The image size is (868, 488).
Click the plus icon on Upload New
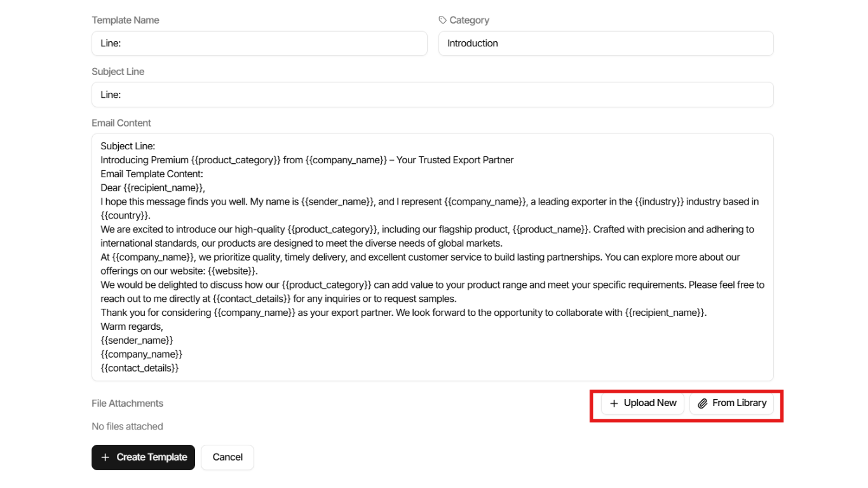pos(614,403)
